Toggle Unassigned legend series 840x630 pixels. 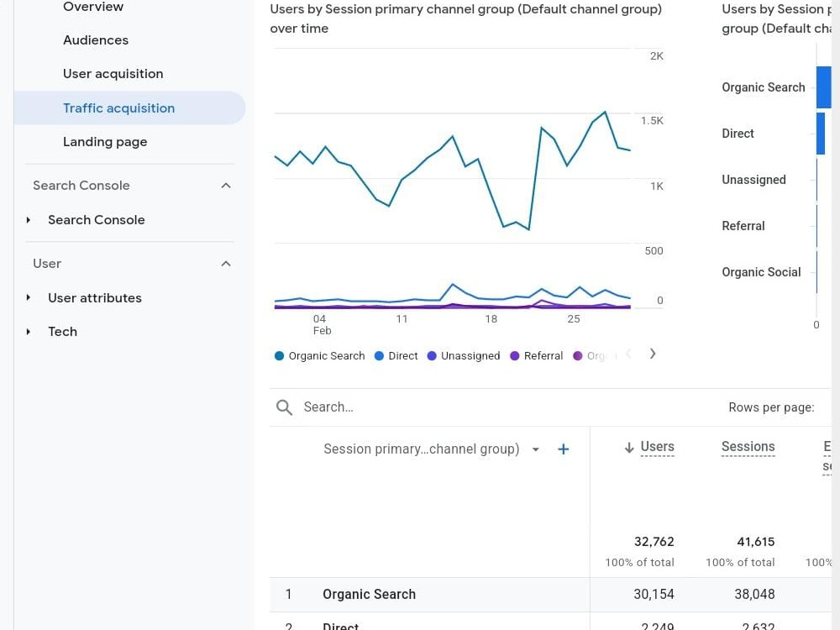point(464,355)
